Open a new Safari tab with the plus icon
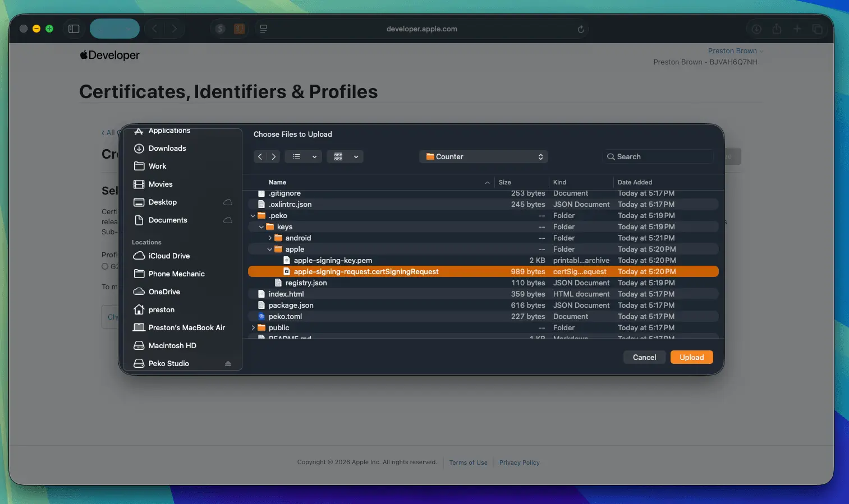The width and height of the screenshot is (849, 504). (797, 29)
